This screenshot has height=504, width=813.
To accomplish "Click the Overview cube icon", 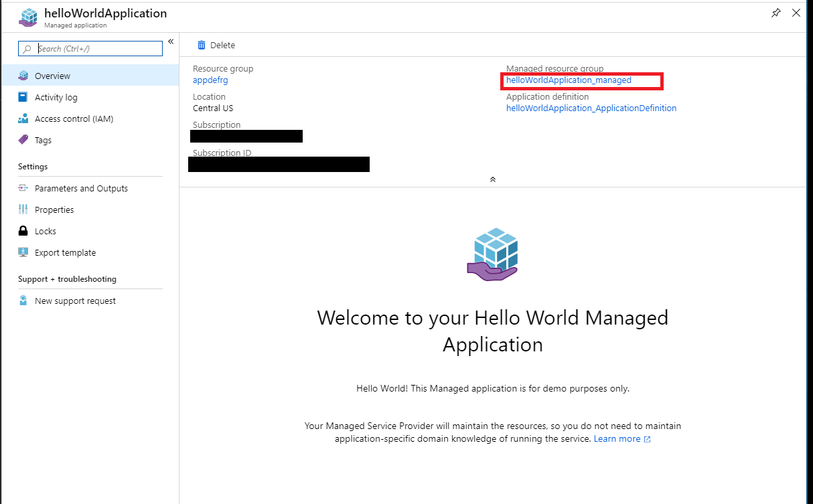I will 23,76.
